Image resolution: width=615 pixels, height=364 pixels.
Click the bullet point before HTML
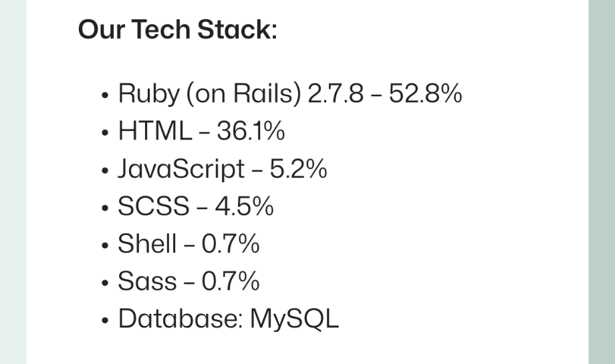[104, 134]
